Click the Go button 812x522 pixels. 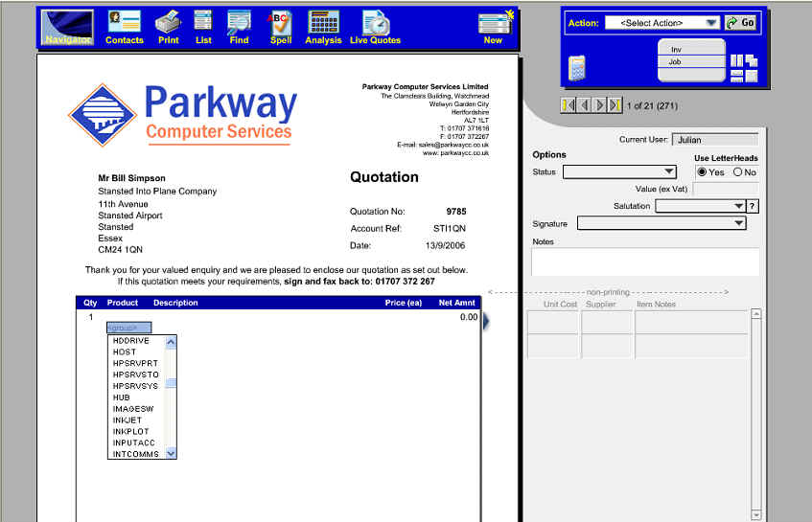coord(741,23)
